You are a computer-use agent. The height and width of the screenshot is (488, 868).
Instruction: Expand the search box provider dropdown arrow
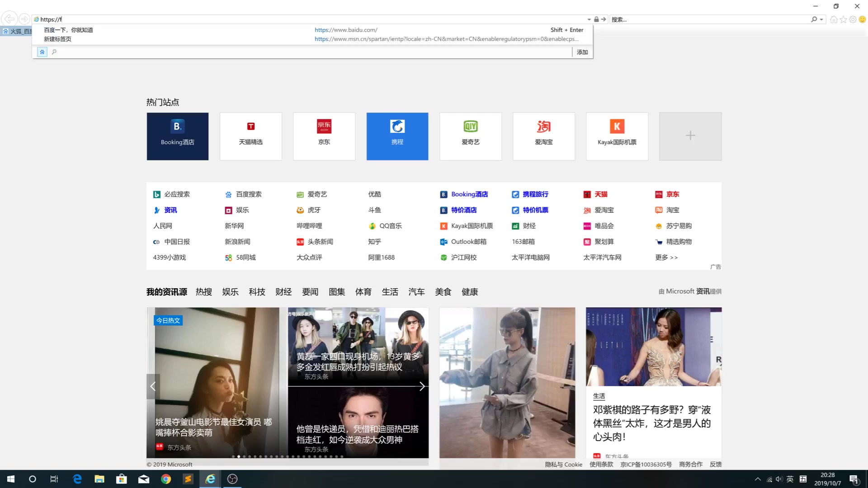tap(821, 19)
